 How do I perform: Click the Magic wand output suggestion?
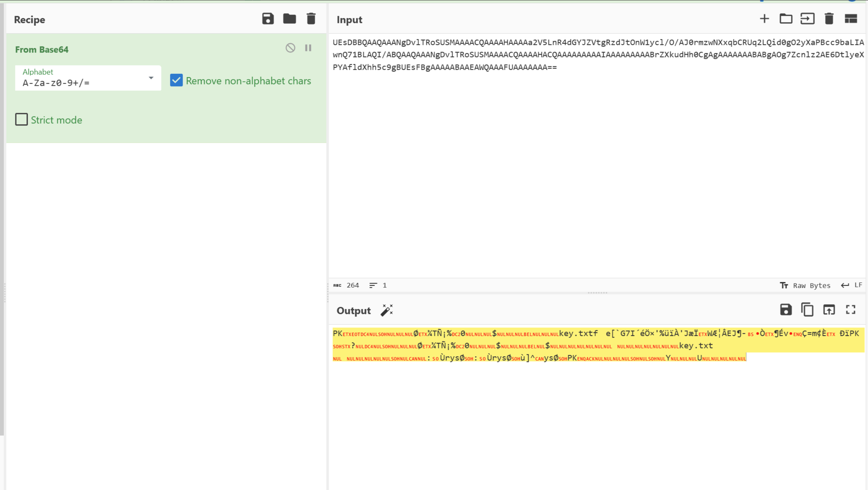387,310
